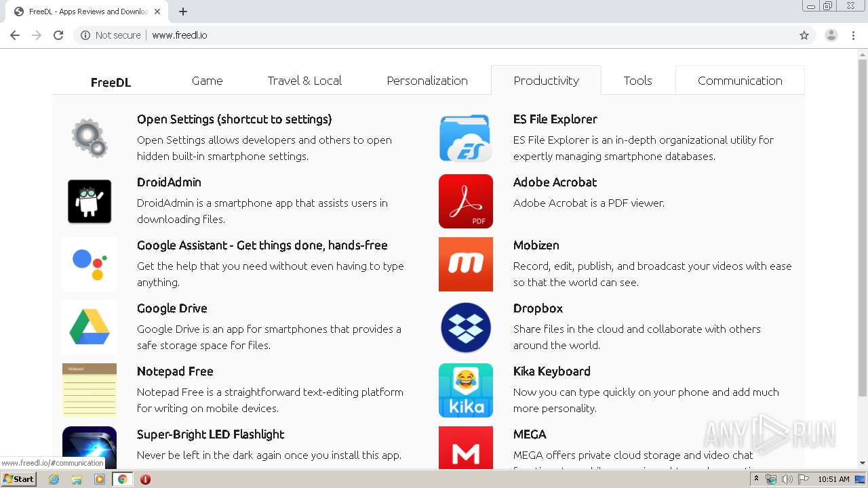Launch Internet Explorer from taskbar
The height and width of the screenshot is (488, 868).
(54, 479)
